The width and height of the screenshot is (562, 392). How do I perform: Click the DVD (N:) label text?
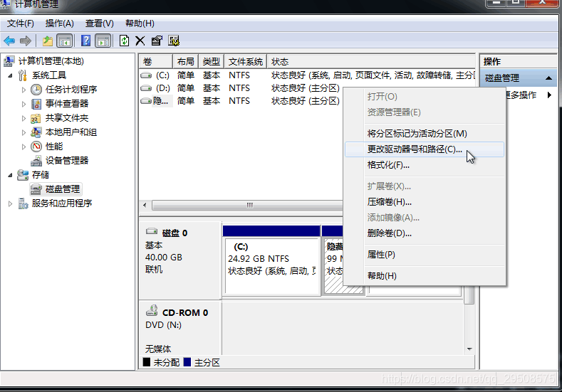click(x=163, y=325)
